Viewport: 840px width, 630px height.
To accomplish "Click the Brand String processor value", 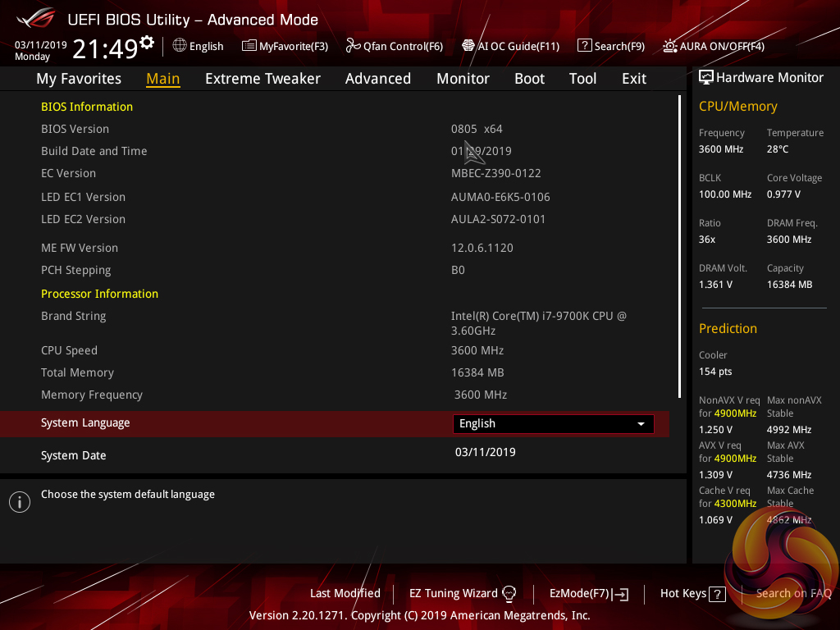I will 538,323.
